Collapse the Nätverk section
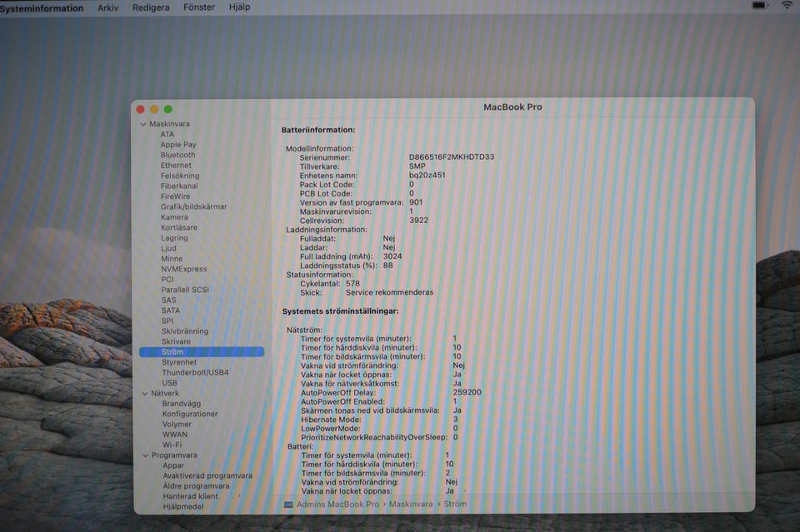800x532 pixels. (x=145, y=394)
